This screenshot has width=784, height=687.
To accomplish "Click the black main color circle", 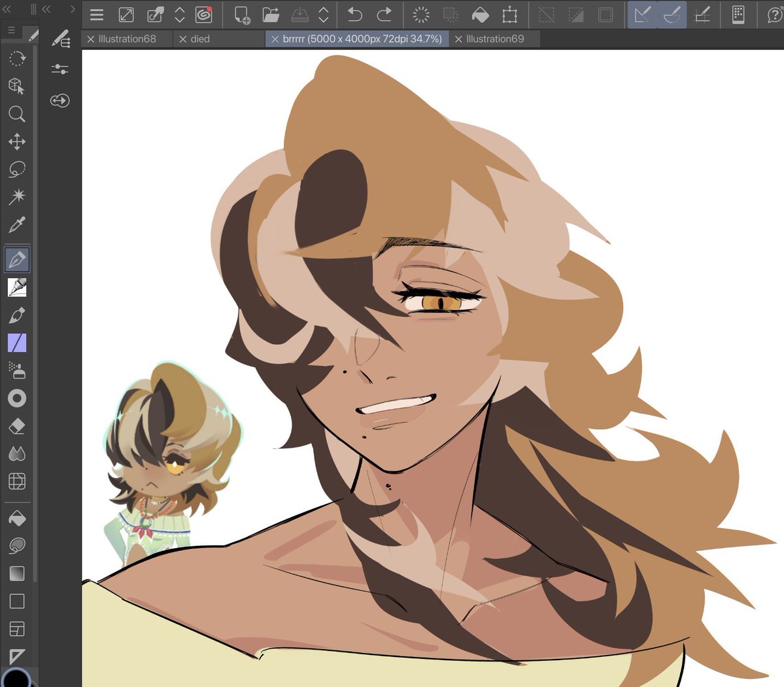I will (16, 678).
